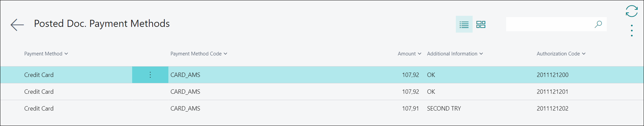The image size is (644, 126).
Task: Expand the Payment Method Code column dropdown
Action: coord(199,54)
